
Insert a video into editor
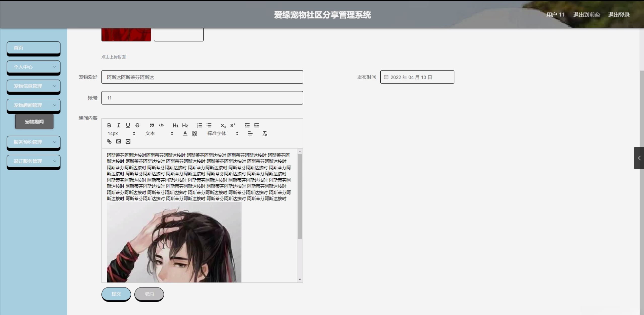click(x=128, y=141)
